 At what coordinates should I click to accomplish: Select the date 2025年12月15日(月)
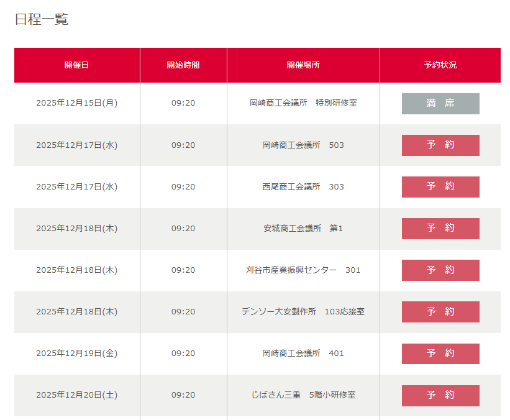point(76,103)
